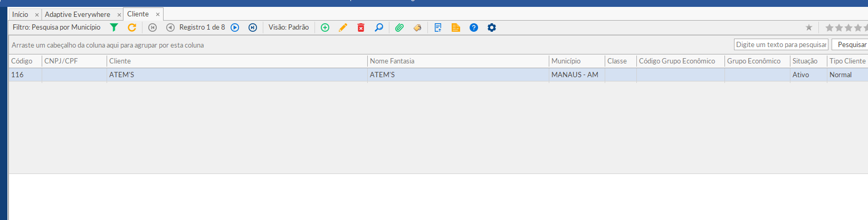Delete record with red trash icon
This screenshot has width=868, height=220.
361,27
